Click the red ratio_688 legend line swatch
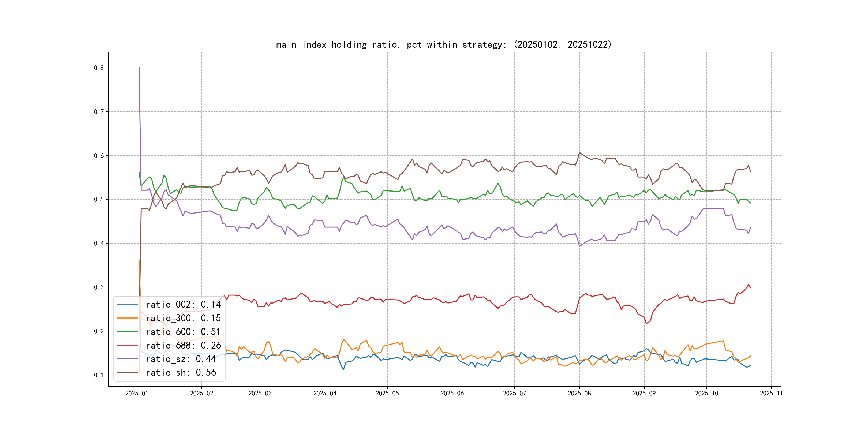 point(127,345)
